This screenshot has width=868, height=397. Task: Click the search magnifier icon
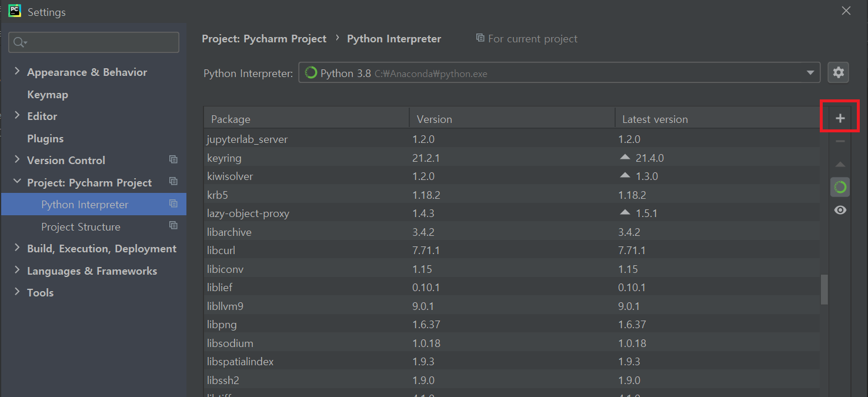coord(19,42)
